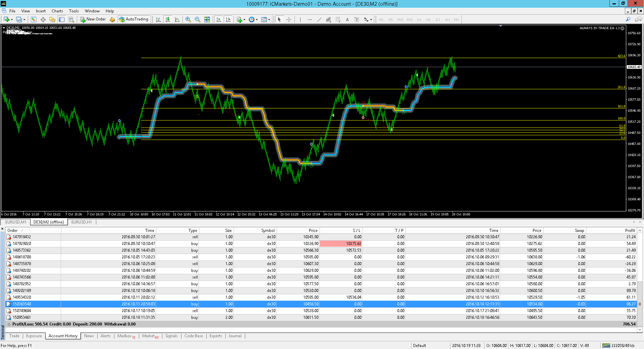644x349 pixels.
Task: Switch chart to candlestick view
Action: [x=168, y=19]
